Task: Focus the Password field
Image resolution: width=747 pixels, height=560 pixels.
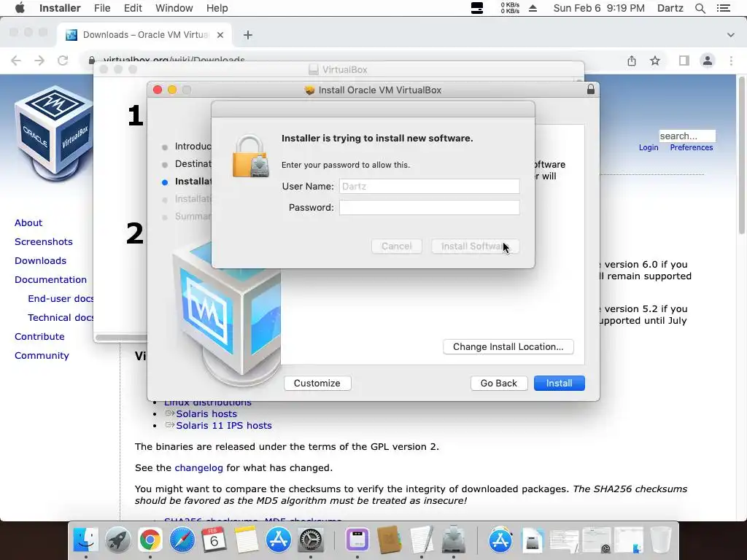Action: (429, 208)
